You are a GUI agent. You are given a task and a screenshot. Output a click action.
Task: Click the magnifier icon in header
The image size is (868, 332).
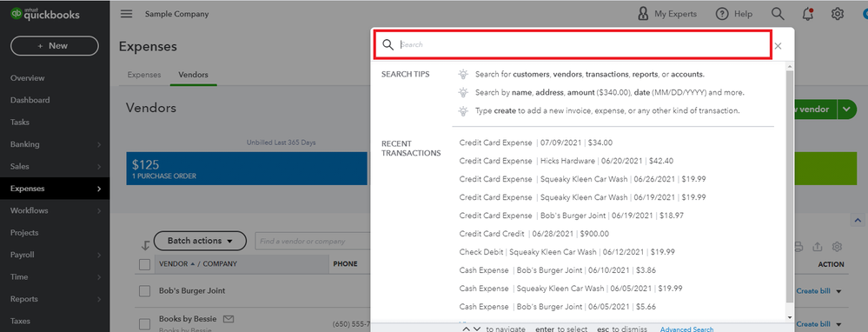pos(778,14)
